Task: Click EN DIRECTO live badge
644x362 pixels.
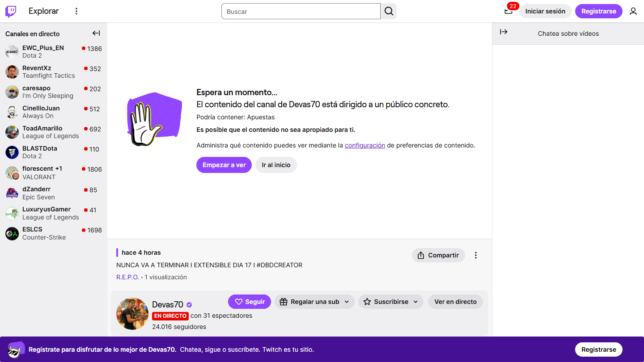Action: pyautogui.click(x=170, y=316)
